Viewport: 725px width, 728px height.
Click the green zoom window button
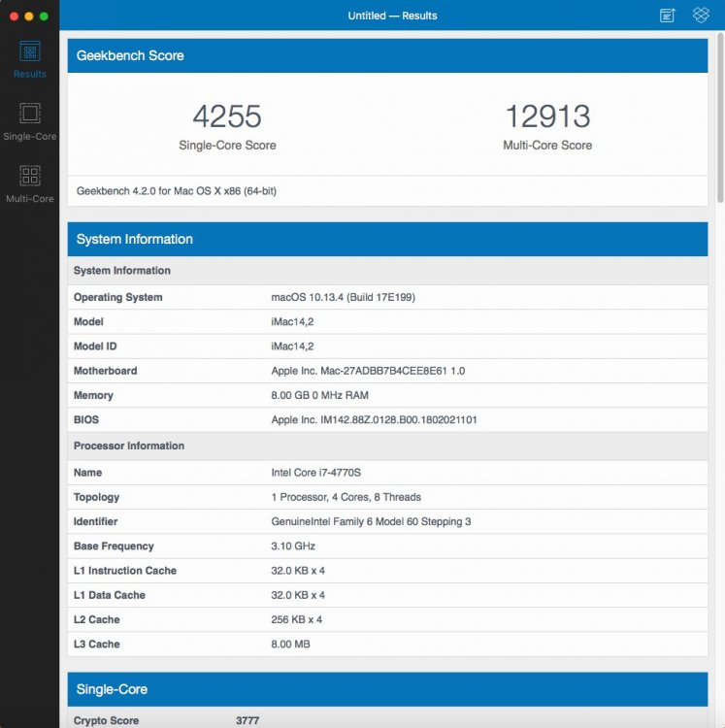(x=44, y=17)
